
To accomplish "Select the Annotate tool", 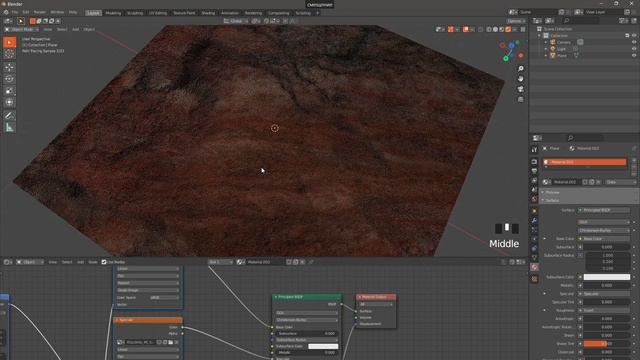I will tap(9, 116).
